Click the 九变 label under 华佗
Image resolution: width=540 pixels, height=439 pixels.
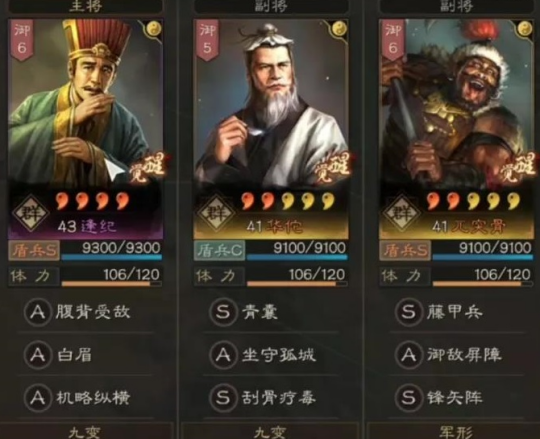pyautogui.click(x=271, y=432)
